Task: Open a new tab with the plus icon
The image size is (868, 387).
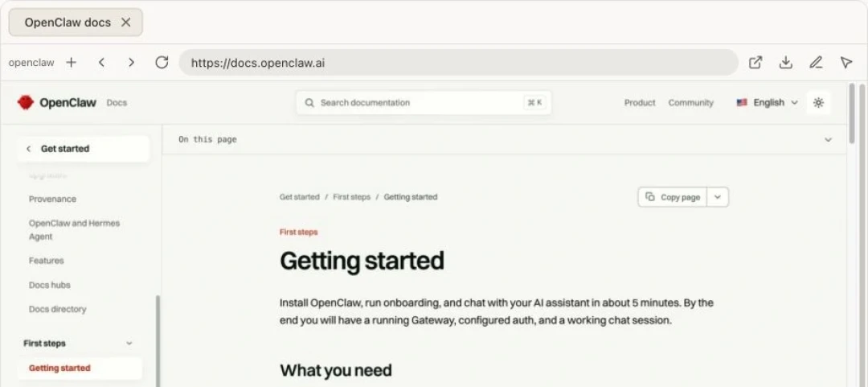Action: click(x=71, y=63)
